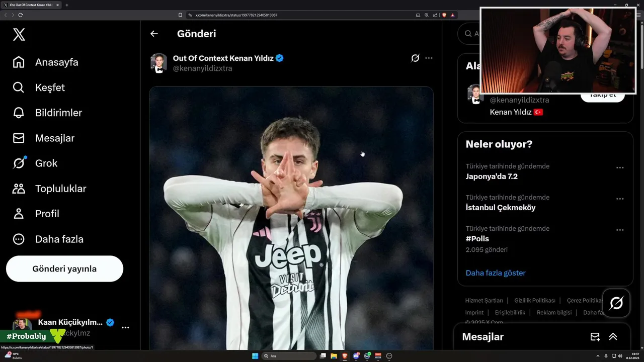Open Imprint footer link
Image resolution: width=644 pixels, height=362 pixels.
[x=474, y=313]
